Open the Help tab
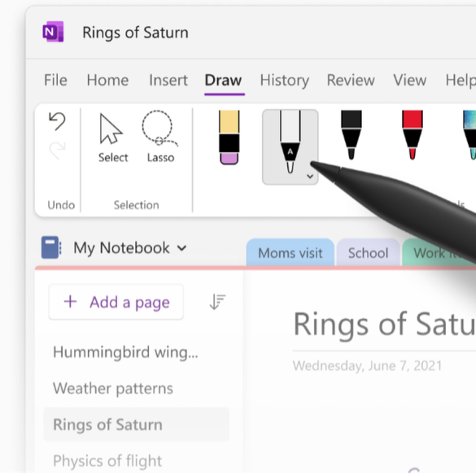Screen dimensions: 476x476 click(461, 80)
